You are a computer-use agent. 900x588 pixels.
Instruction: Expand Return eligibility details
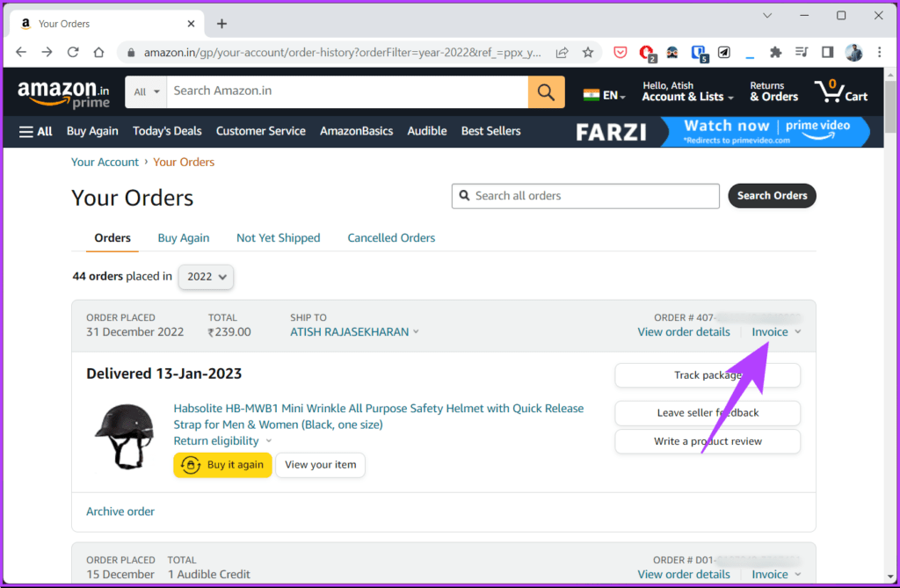(x=222, y=441)
